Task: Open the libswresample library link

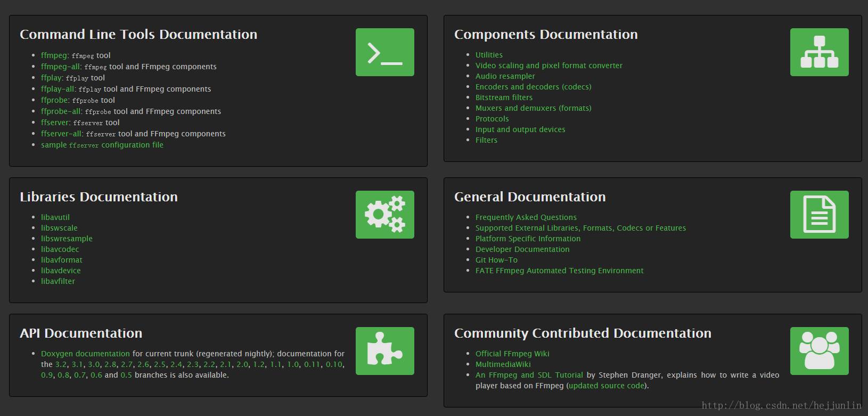Action: coord(67,239)
